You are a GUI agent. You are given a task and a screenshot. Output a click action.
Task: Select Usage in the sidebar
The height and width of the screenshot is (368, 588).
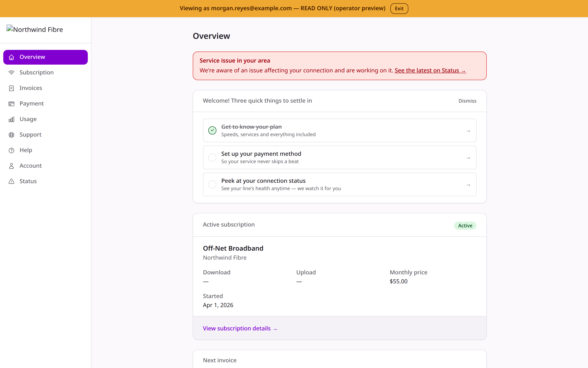[46, 119]
